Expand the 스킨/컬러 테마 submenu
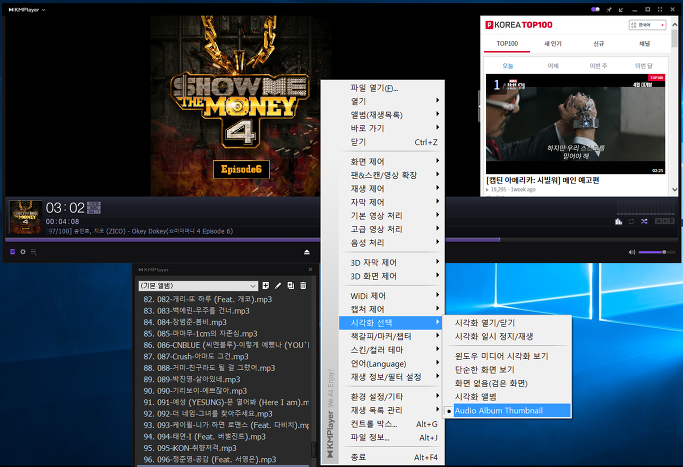The width and height of the screenshot is (683, 467). coord(391,350)
